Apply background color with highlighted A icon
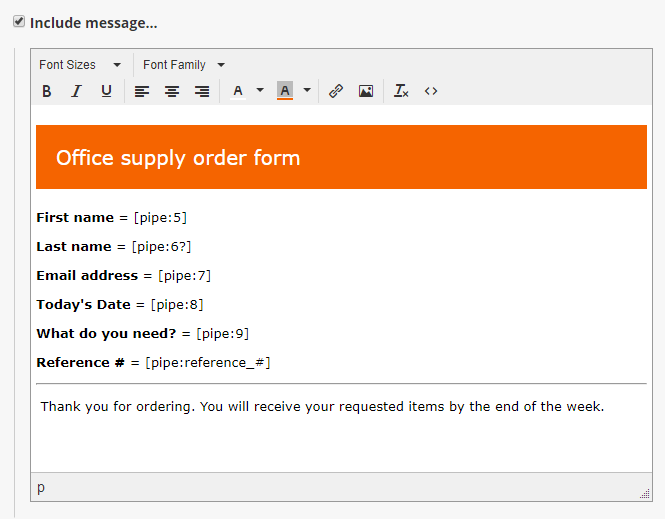Viewport: 665px width, 519px height. click(x=285, y=91)
